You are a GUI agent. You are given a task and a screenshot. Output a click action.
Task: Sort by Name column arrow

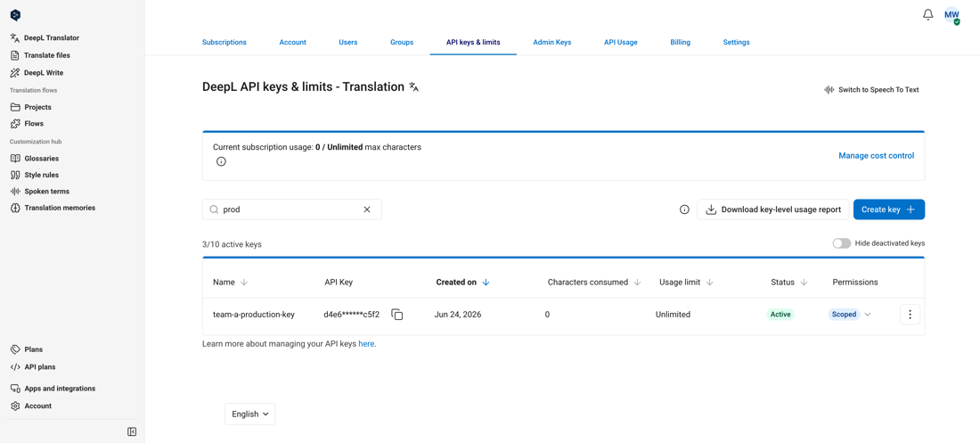(x=244, y=283)
